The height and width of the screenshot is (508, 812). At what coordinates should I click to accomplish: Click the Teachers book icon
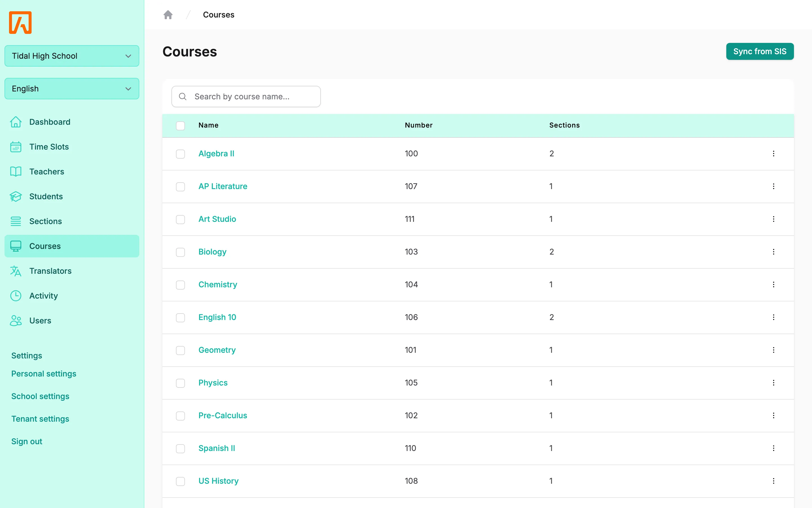point(16,172)
